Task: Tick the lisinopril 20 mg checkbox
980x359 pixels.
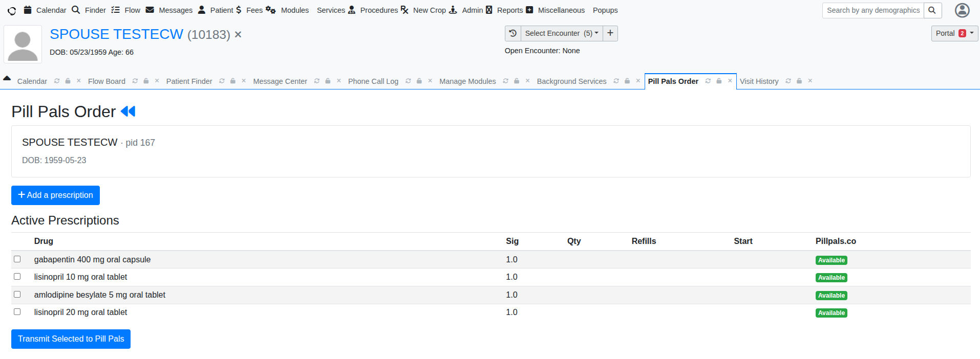Action: (x=17, y=312)
